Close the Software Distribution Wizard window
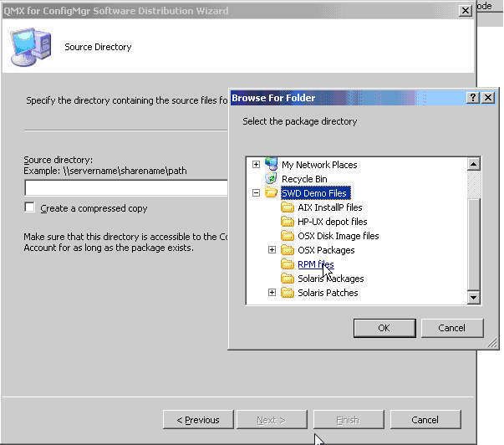Screen dimensions: 504x445 tap(465, 11)
